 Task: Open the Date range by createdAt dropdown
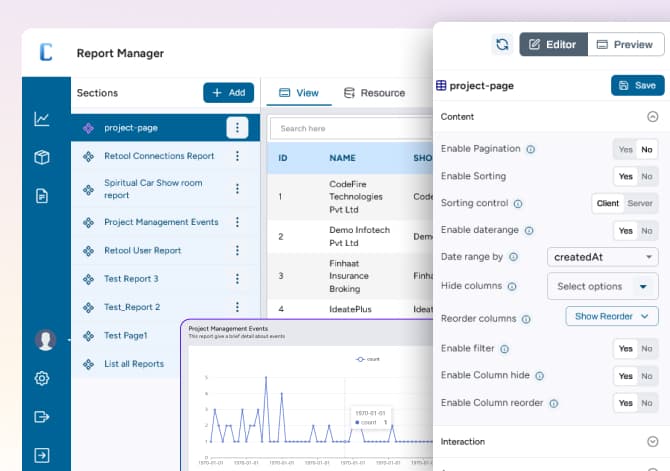click(602, 257)
